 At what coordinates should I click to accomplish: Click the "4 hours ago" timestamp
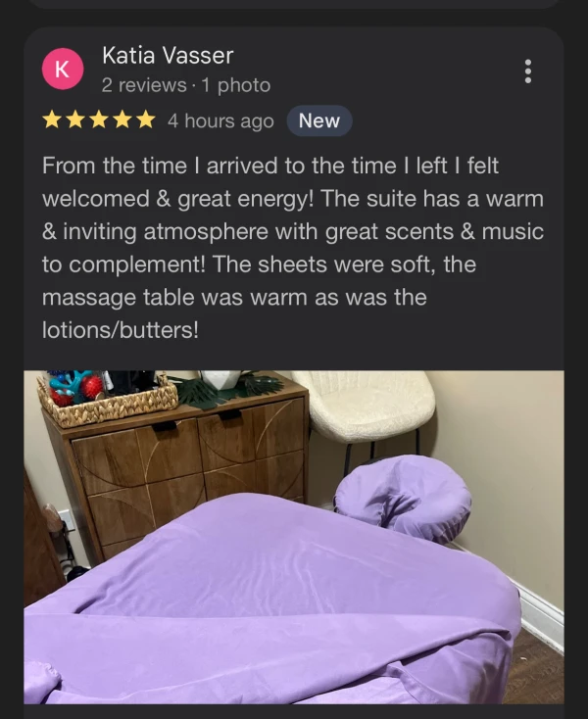[x=220, y=121]
